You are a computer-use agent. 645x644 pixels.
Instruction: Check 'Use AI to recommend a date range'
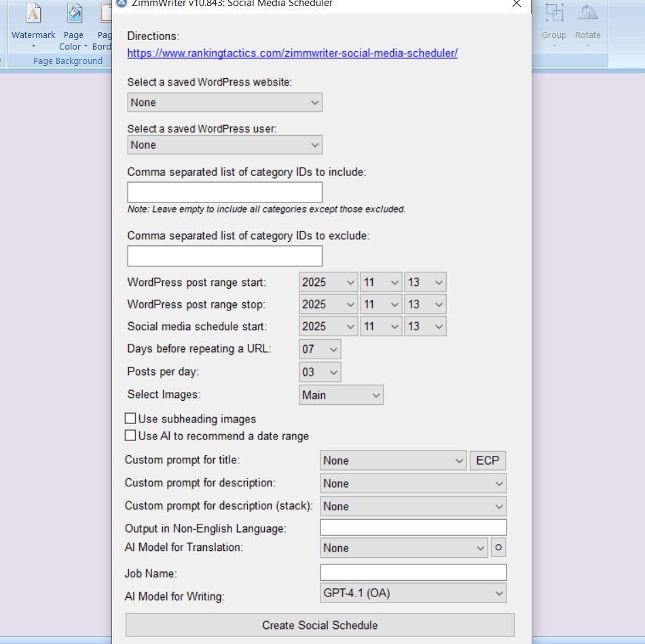pyautogui.click(x=130, y=435)
